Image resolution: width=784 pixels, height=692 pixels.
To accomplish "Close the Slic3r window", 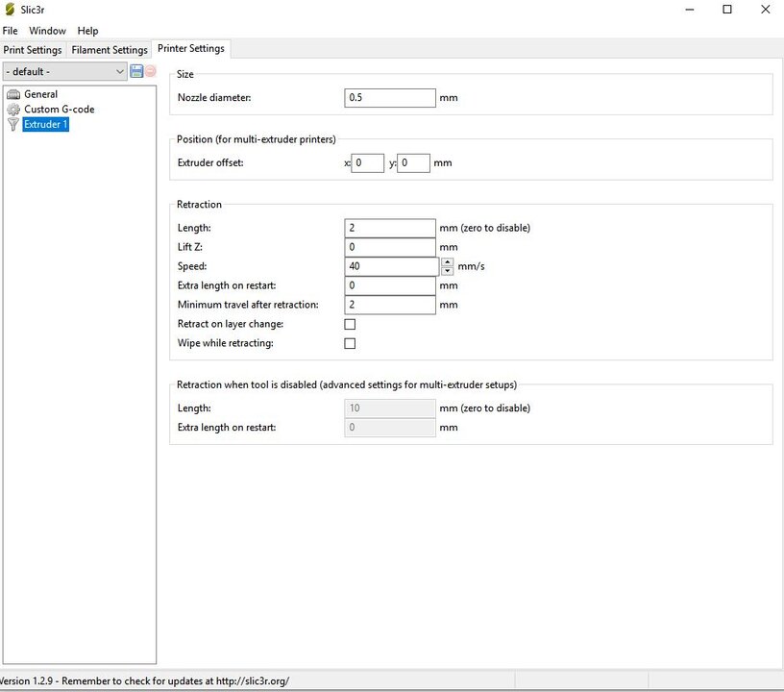I will click(766, 10).
